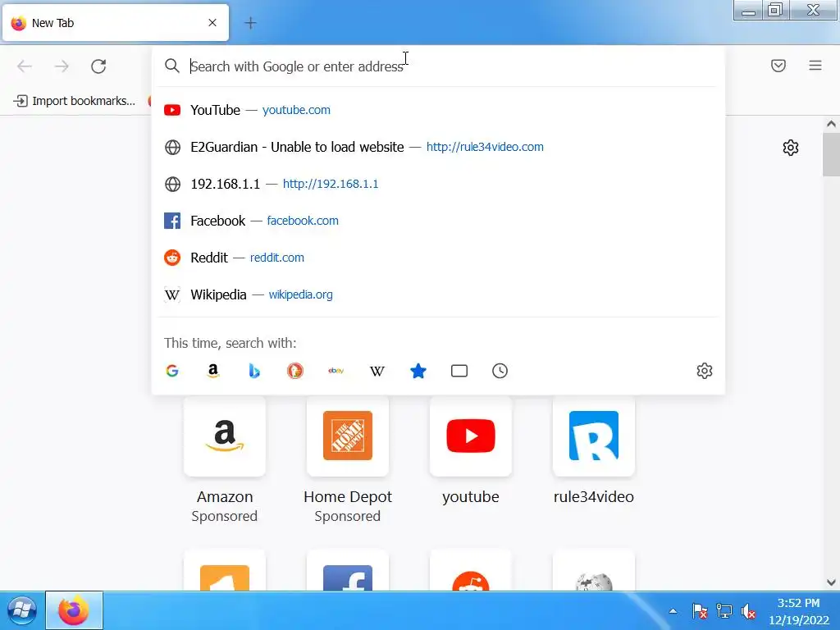Click the Forward navigation arrow
Image resolution: width=840 pixels, height=630 pixels.
coord(62,66)
